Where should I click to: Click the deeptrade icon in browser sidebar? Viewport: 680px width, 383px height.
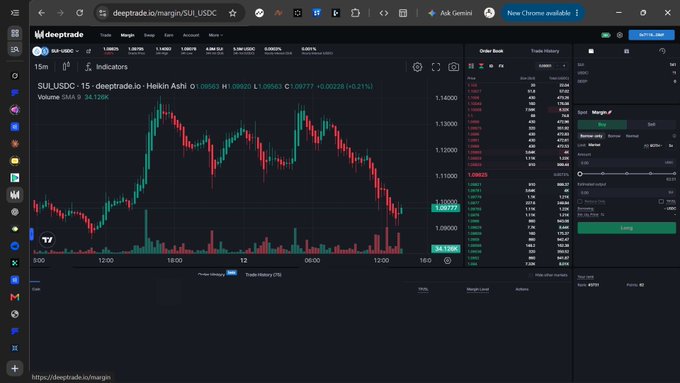(x=15, y=195)
